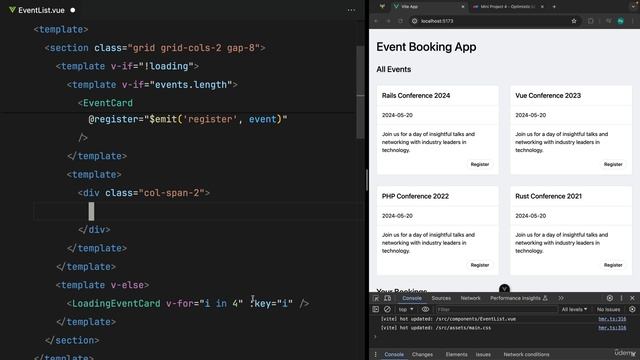Reload the localhost page

[400, 21]
